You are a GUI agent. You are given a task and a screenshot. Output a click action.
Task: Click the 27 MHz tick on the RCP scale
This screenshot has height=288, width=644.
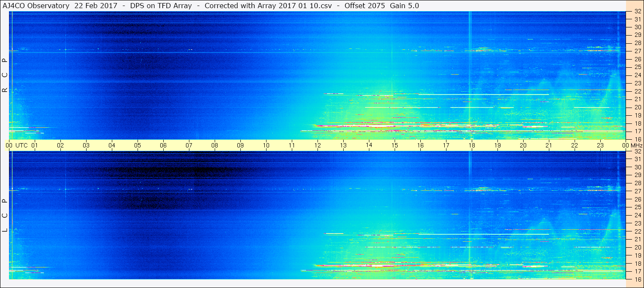pyautogui.click(x=637, y=51)
